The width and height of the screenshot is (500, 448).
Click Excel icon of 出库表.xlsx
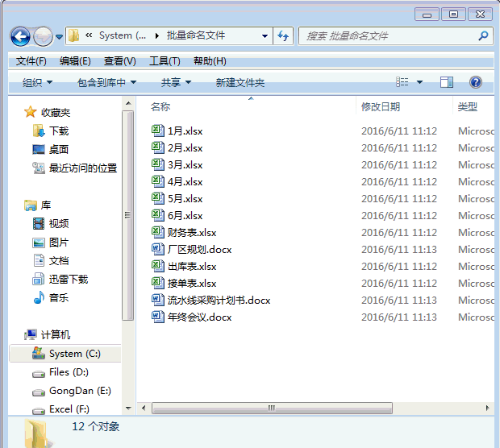click(157, 266)
